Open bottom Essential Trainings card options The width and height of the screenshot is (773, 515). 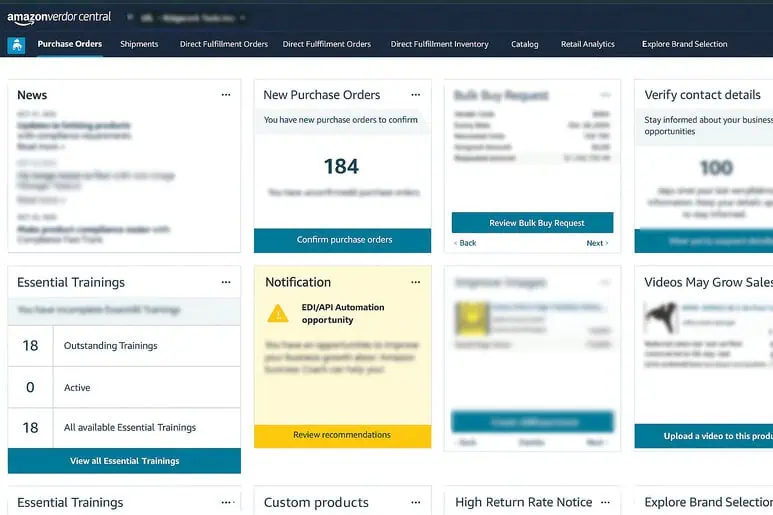[227, 502]
